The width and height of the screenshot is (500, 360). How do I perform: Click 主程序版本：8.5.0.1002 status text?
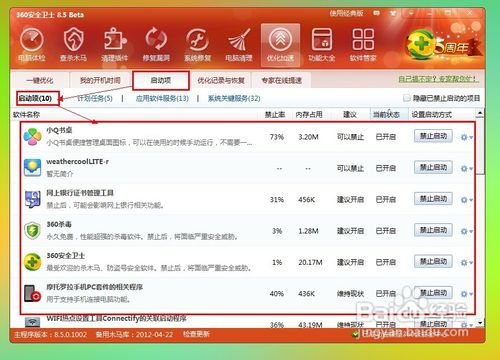point(50,334)
